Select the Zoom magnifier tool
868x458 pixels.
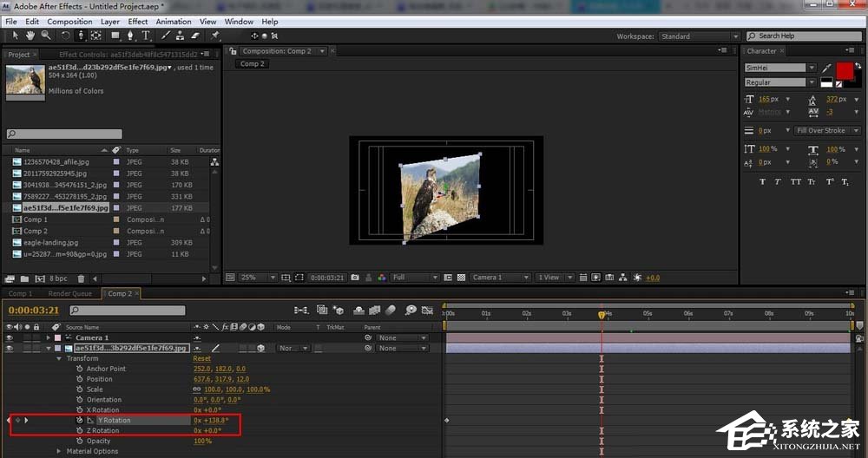click(x=44, y=36)
